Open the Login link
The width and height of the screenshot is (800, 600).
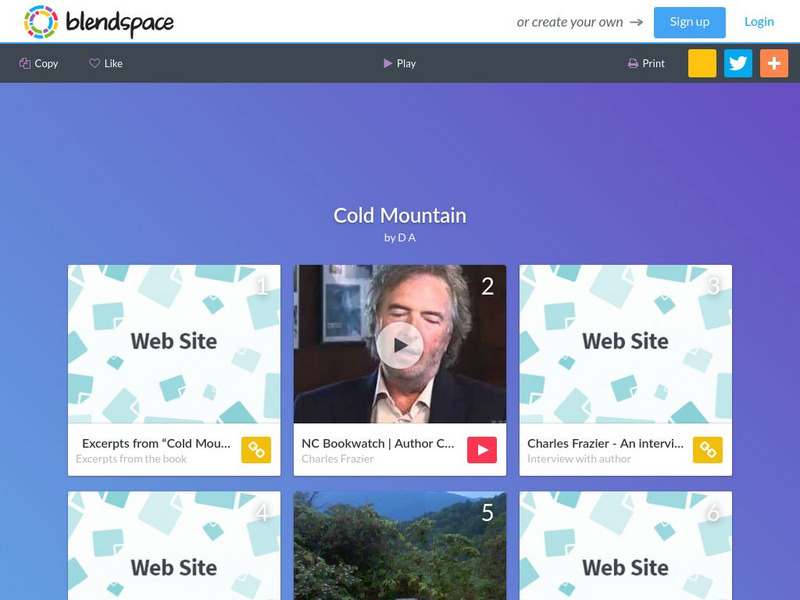pyautogui.click(x=759, y=22)
